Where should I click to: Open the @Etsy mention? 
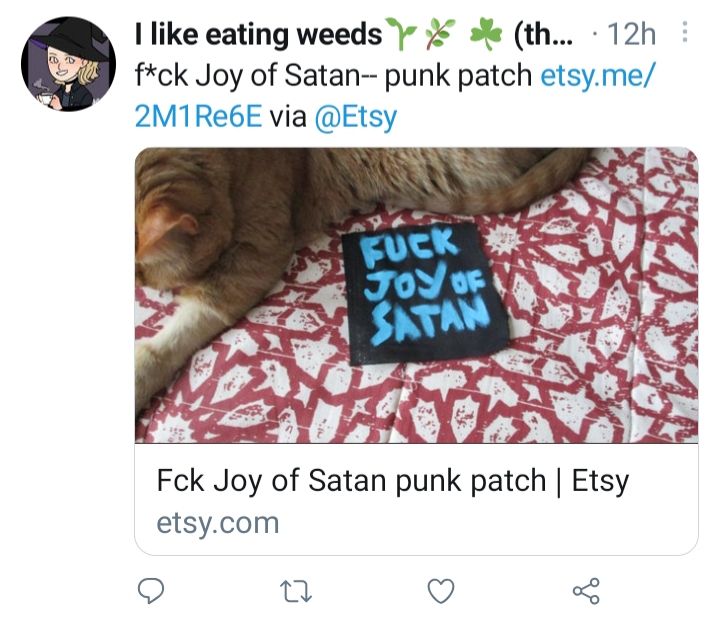tap(356, 117)
